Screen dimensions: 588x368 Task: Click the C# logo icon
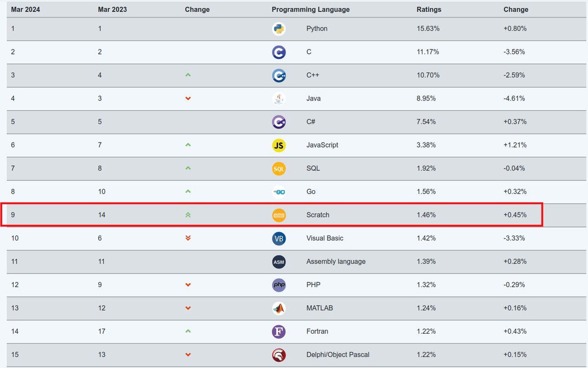(x=279, y=122)
